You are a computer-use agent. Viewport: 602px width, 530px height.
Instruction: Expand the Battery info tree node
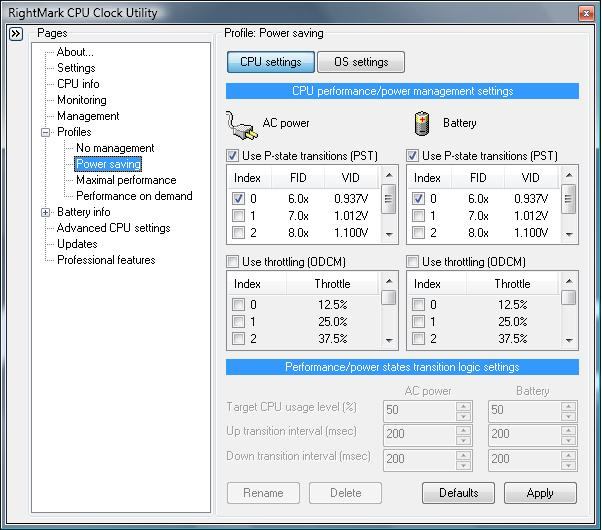[x=45, y=212]
